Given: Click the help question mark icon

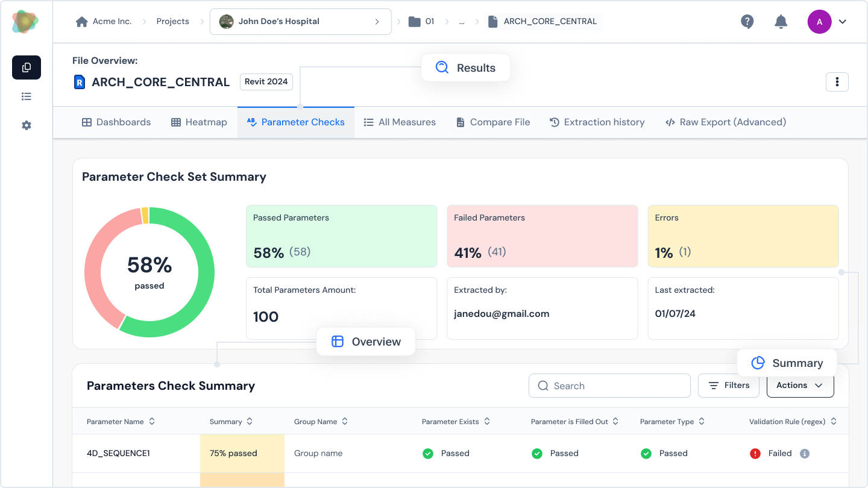Looking at the screenshot, I should tap(747, 22).
